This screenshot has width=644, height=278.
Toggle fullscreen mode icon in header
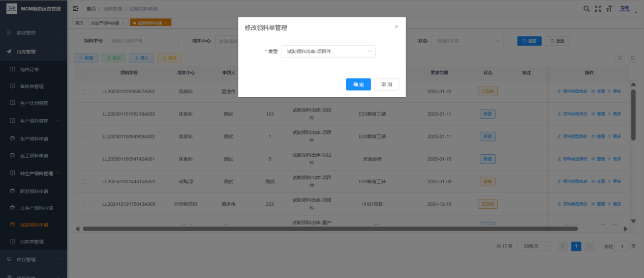coord(598,9)
